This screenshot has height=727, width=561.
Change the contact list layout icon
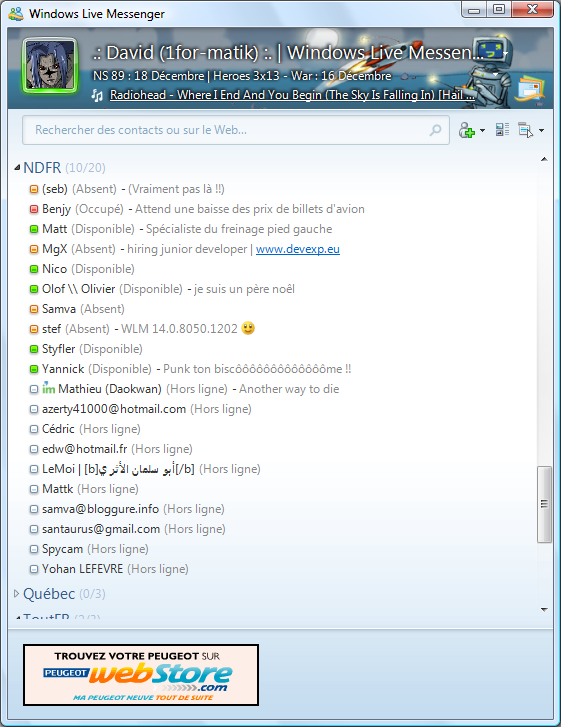tap(502, 130)
